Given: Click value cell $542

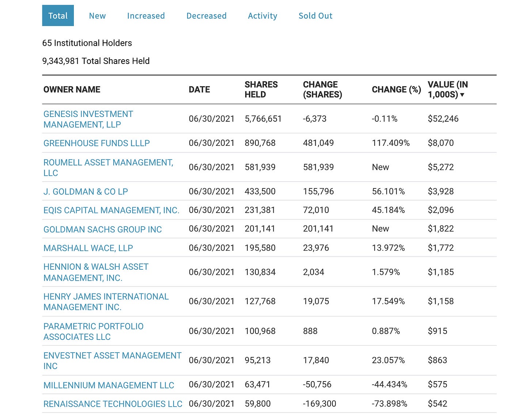Looking at the screenshot, I should coord(437,404).
